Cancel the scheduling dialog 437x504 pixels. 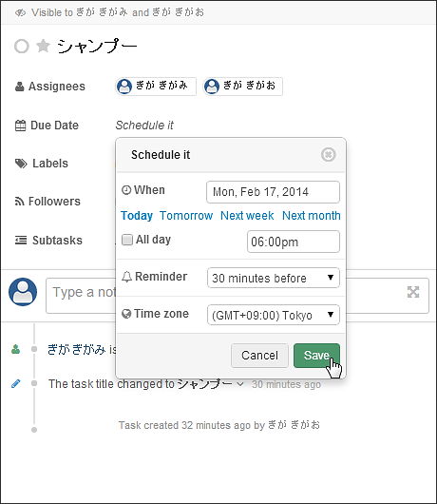259,356
